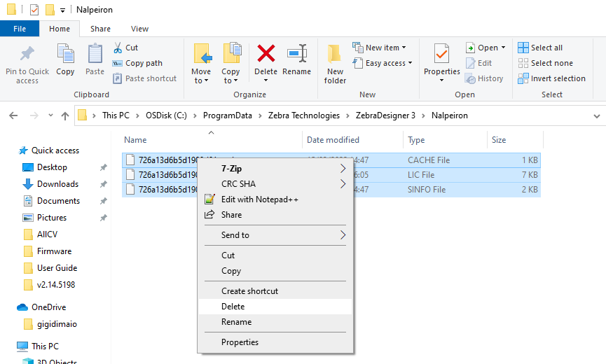Click ZebraDesigner 3 breadcrumb
Image resolution: width=606 pixels, height=364 pixels.
tap(385, 115)
